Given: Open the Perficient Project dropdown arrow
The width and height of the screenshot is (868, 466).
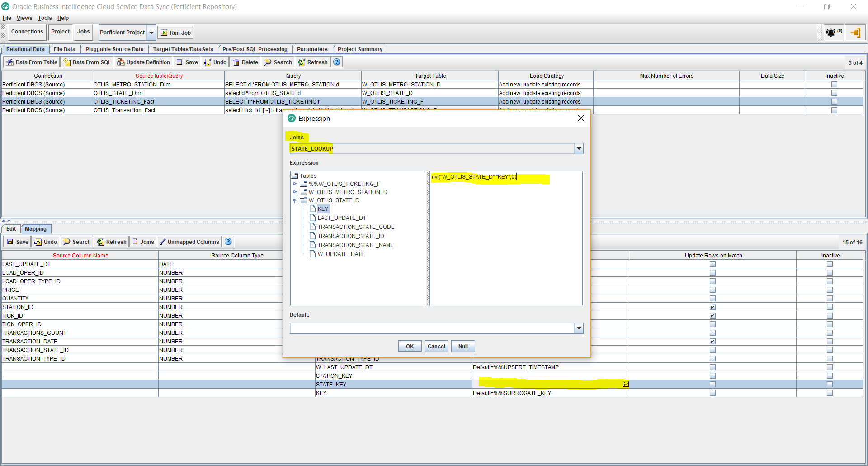Looking at the screenshot, I should pos(151,33).
